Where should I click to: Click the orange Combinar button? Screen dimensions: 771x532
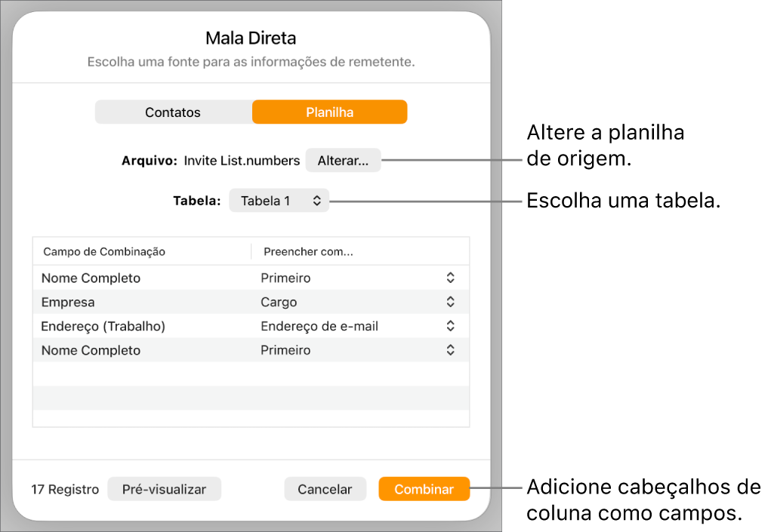tap(424, 489)
